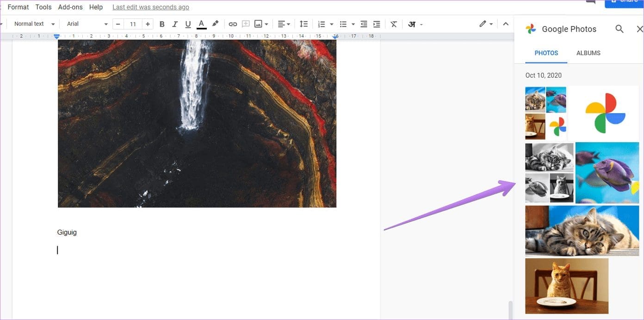Viewport: 644px width, 320px height.
Task: Expand the Normal text style dropdown
Action: [34, 24]
